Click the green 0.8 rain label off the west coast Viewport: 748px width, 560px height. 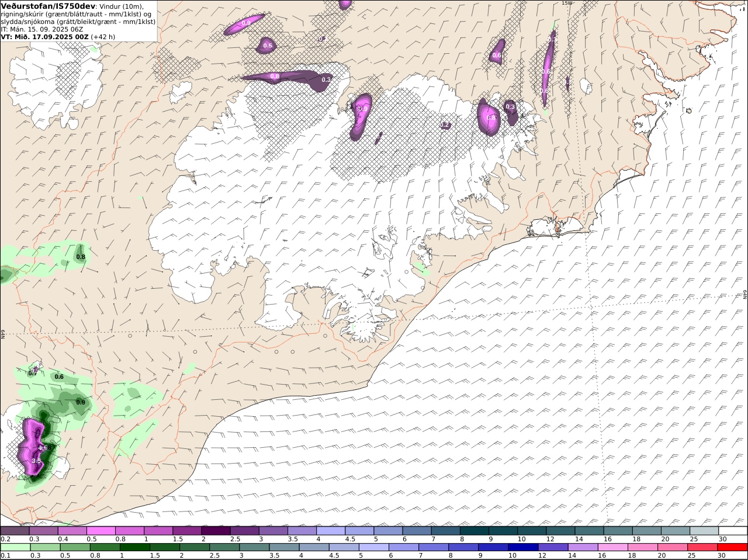tap(81, 257)
